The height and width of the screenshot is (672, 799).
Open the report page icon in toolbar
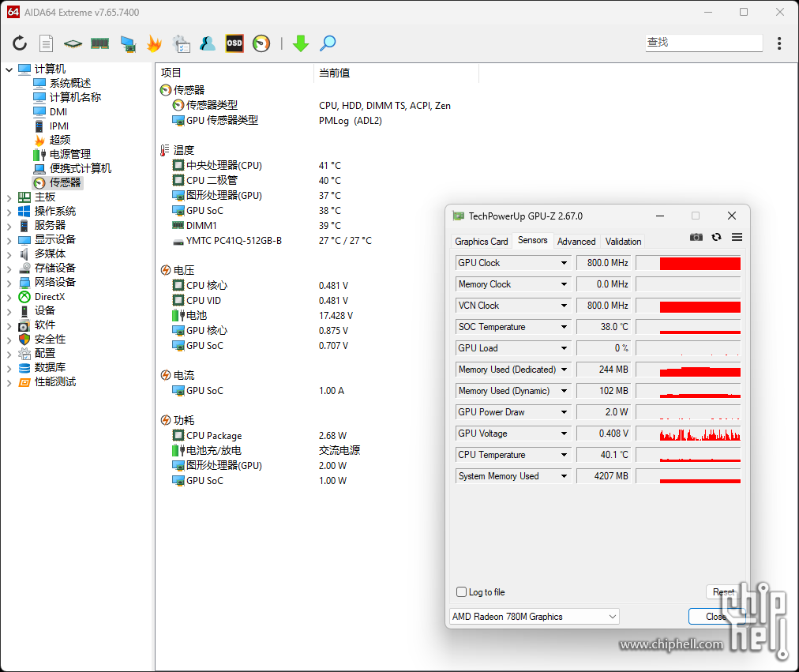pyautogui.click(x=47, y=43)
